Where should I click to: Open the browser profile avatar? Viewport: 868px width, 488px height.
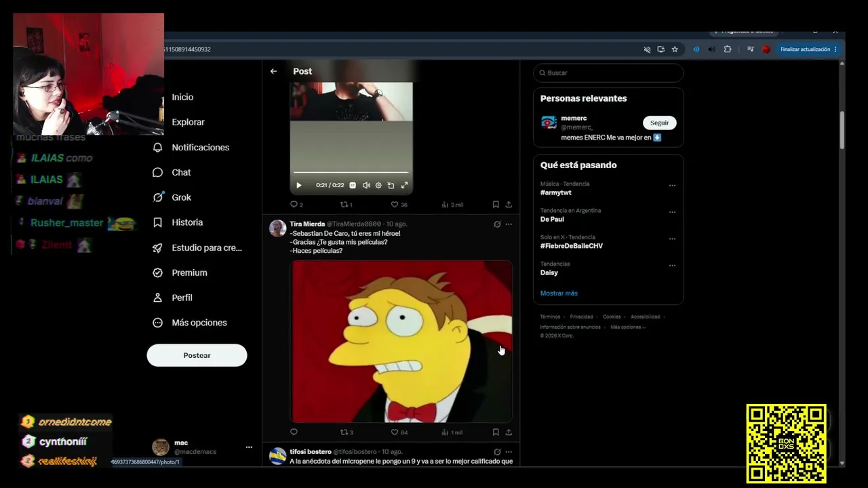click(x=766, y=49)
